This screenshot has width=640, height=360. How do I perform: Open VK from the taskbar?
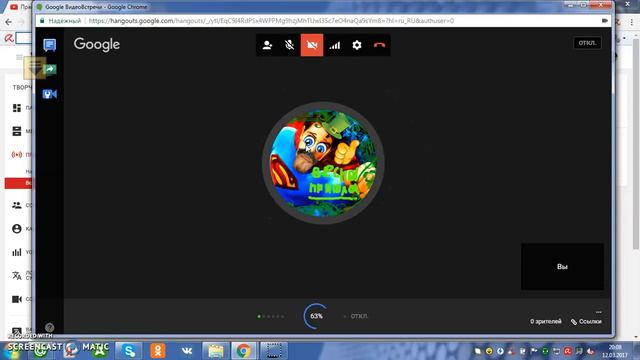pos(187,351)
